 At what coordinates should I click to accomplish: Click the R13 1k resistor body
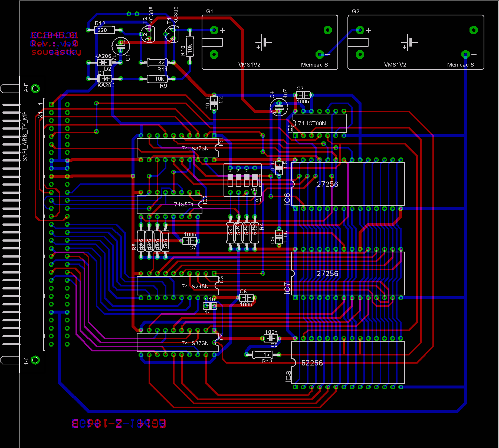262,354
